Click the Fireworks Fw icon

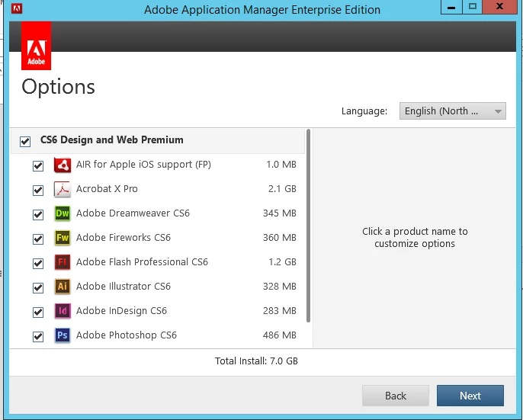pos(63,238)
